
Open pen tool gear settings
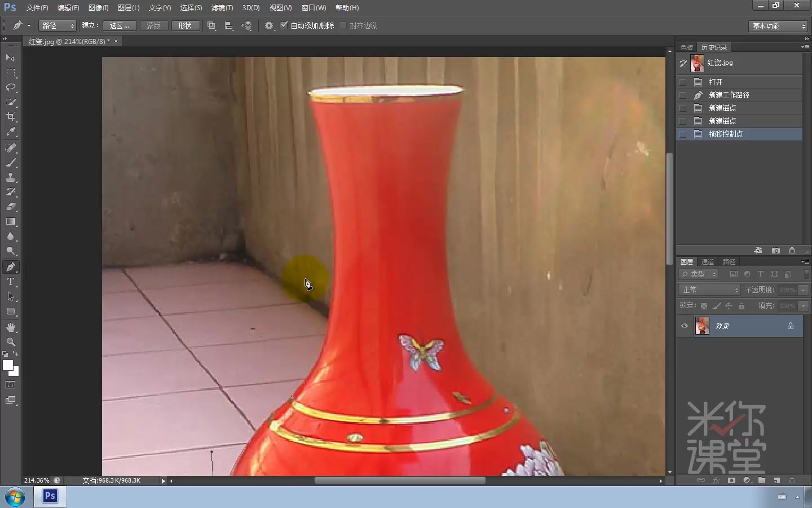(x=269, y=25)
